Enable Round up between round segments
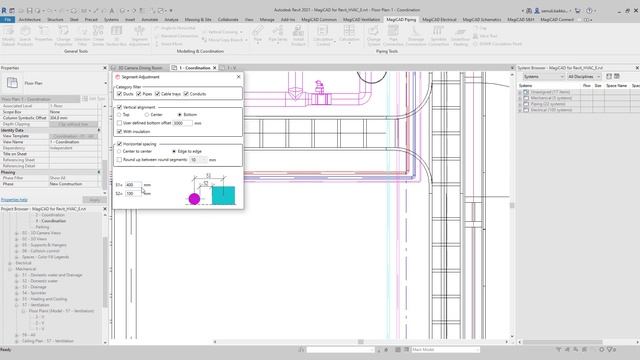 coord(120,160)
